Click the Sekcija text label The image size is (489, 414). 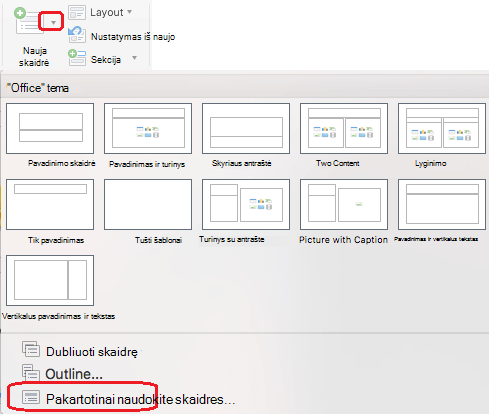[106, 60]
